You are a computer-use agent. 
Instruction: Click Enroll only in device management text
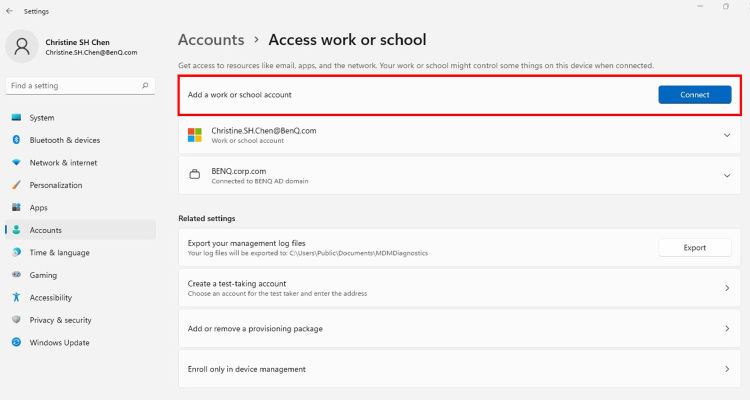246,369
